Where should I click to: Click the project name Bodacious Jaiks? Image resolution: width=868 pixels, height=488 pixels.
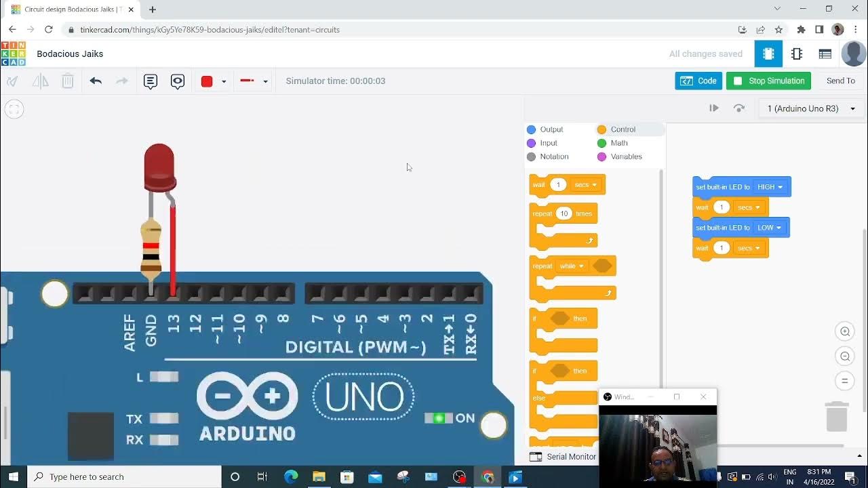coord(70,54)
